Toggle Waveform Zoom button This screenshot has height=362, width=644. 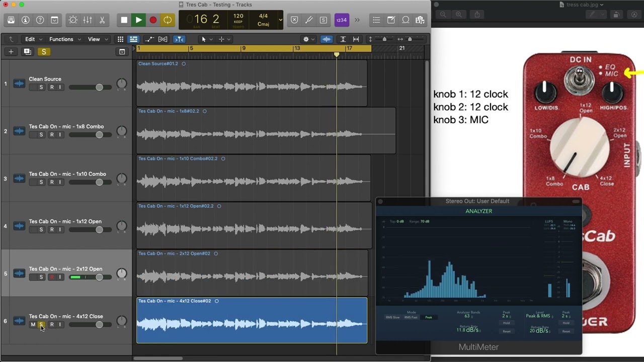327,39
